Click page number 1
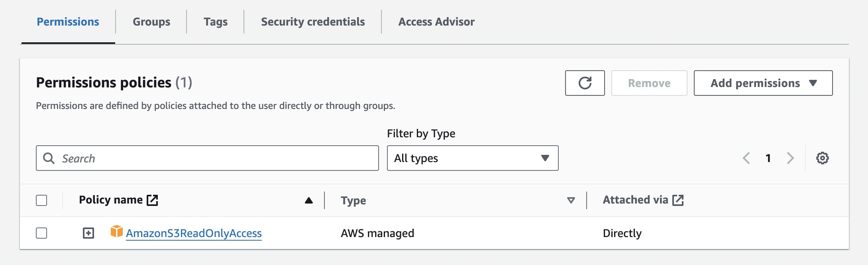Viewport: 868px width, 265px height. click(768, 158)
